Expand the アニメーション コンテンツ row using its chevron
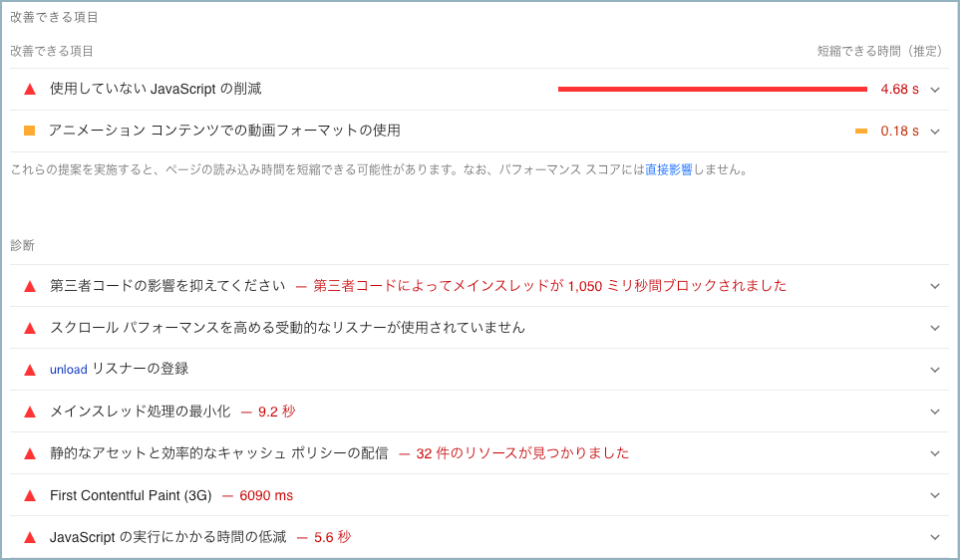The height and width of the screenshot is (560, 960). (935, 132)
